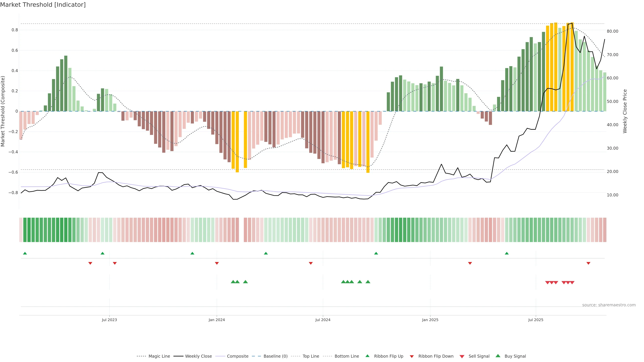
Task: Click the last ribbon flip down marker at far right
Action: (x=588, y=263)
